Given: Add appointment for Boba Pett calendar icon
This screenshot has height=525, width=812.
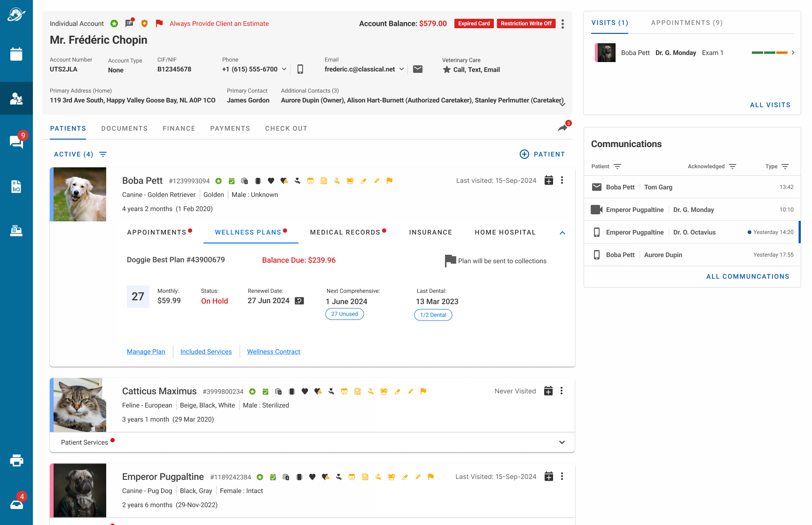Looking at the screenshot, I should [x=548, y=180].
